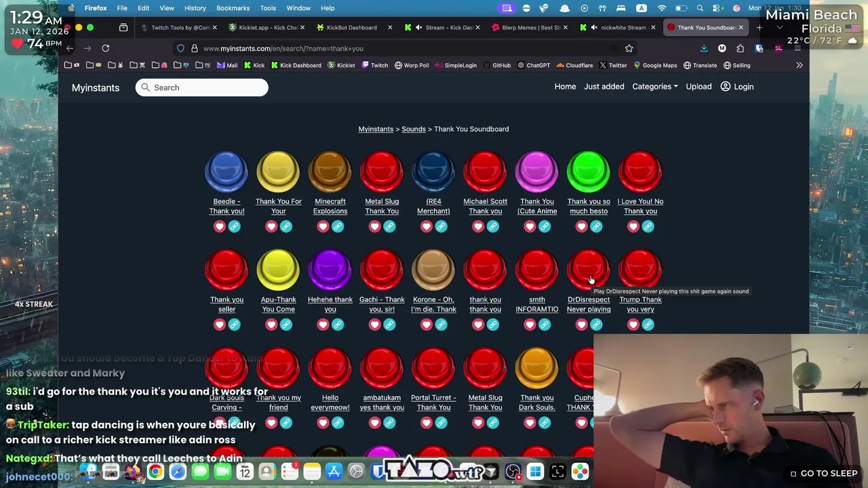Viewport: 868px width, 488px height.
Task: Play the DrDisrespect Never playing sound button
Action: point(589,270)
